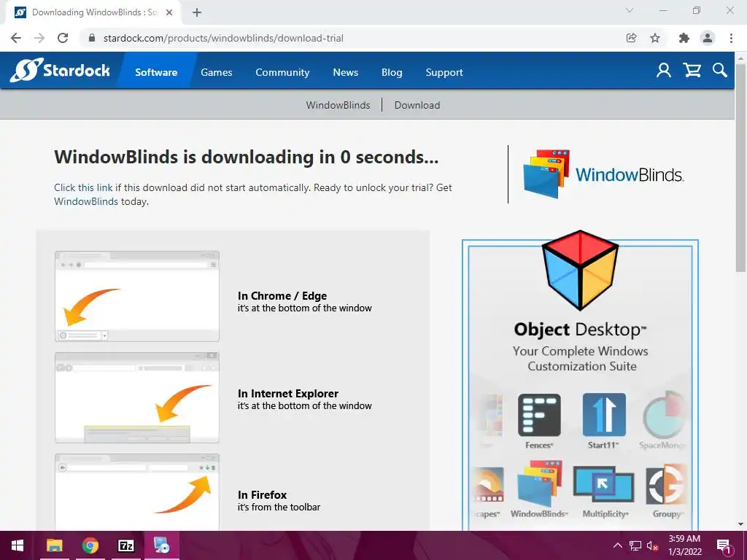Open the Games nav menu
The height and width of the screenshot is (560, 747).
tap(216, 72)
